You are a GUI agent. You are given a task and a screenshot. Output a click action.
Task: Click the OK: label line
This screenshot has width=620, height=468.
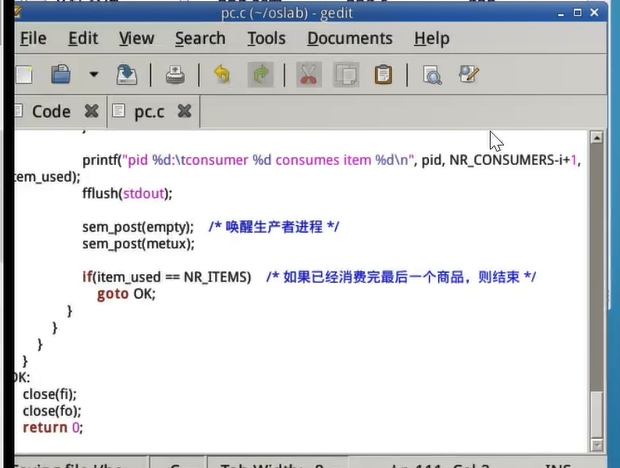click(22, 377)
